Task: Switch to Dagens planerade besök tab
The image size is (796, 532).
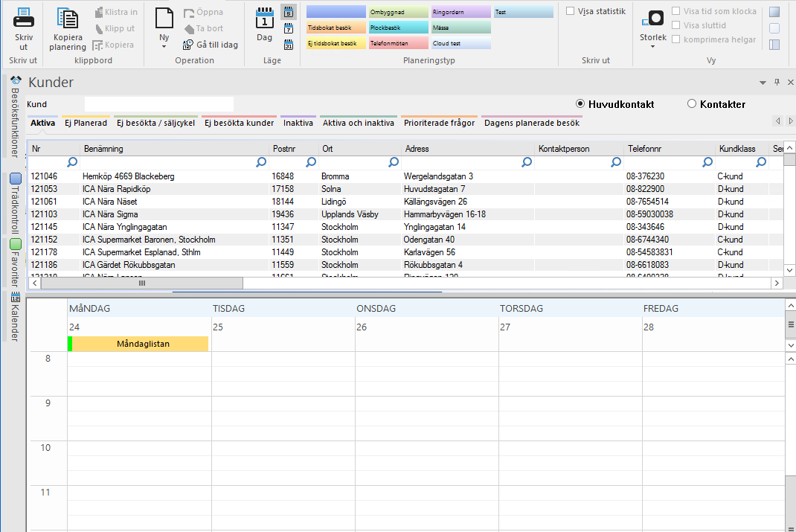Action: point(531,123)
